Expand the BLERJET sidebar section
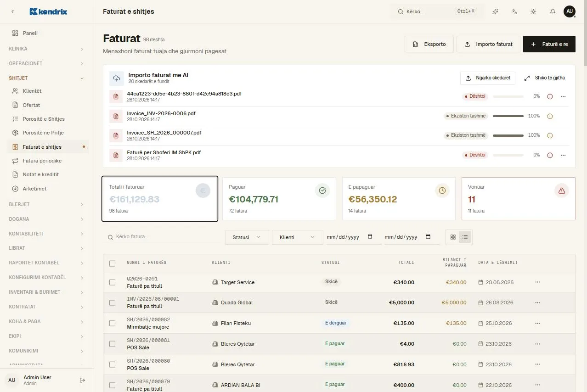This screenshot has width=587, height=392. pos(47,204)
